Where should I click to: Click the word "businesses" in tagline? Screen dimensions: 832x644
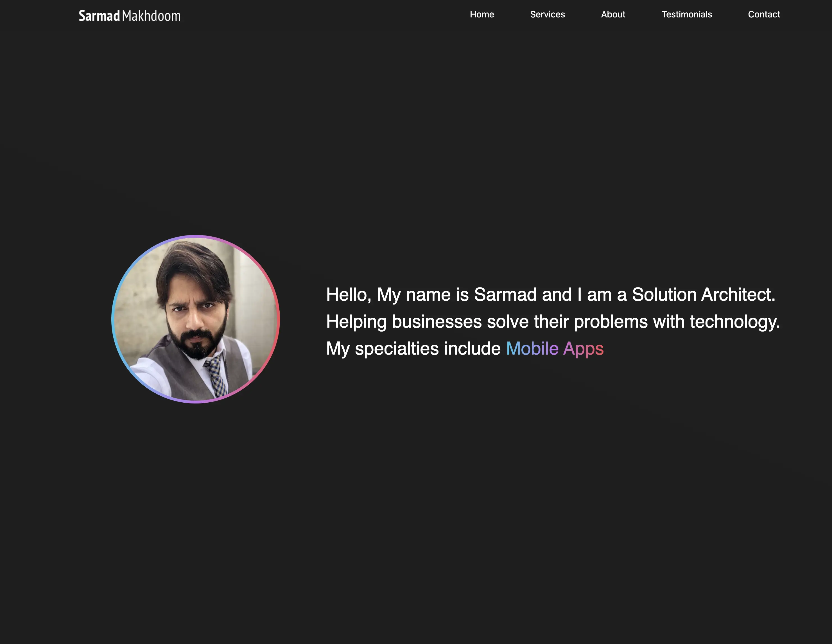point(437,322)
